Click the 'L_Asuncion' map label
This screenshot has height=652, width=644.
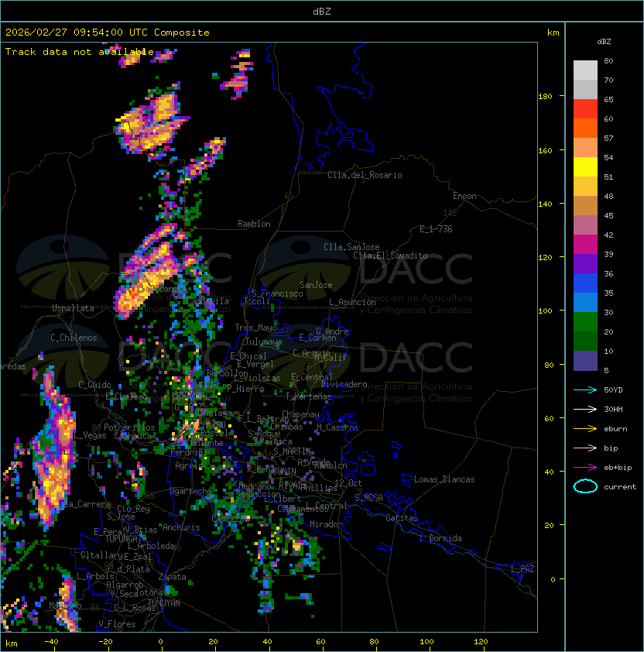coord(352,302)
